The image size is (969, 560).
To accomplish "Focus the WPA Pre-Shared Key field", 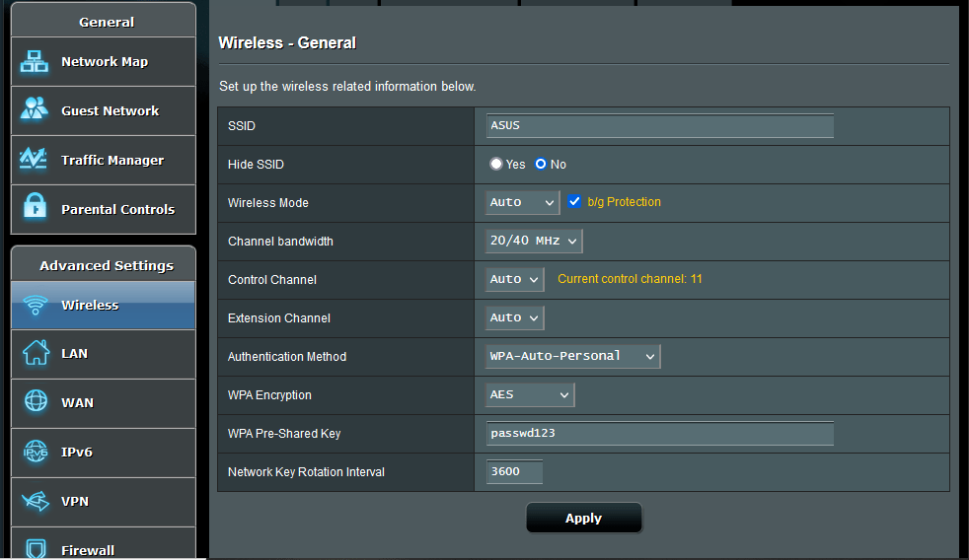I will 659,433.
